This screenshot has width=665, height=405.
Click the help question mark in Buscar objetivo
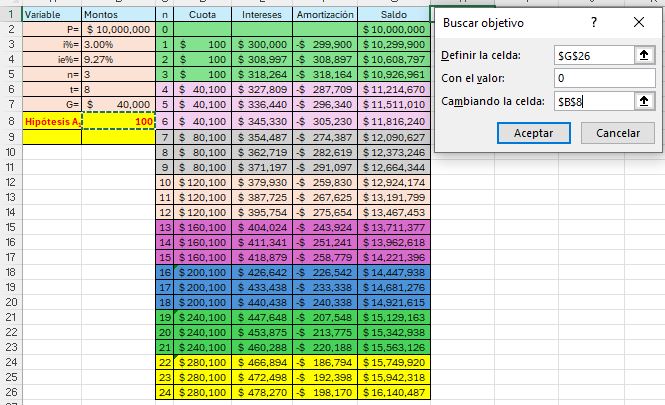(594, 21)
